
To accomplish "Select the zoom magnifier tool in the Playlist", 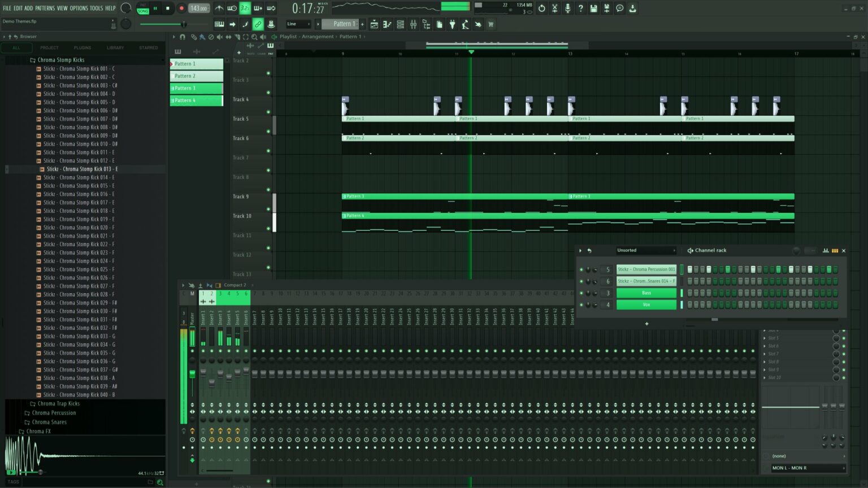I will [254, 37].
